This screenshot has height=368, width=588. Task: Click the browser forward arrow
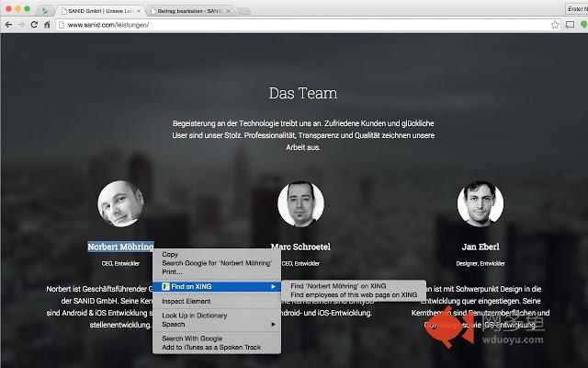point(21,25)
